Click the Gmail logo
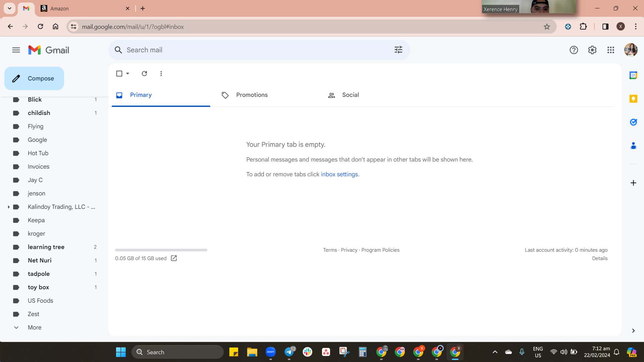 49,50
